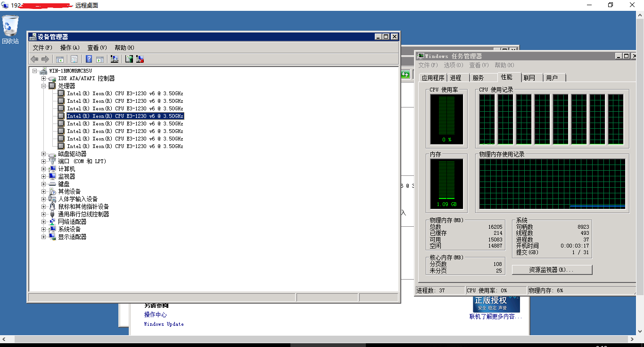Click the 资源监视器(R)... button
Image resolution: width=644 pixels, height=347 pixels.
(552, 270)
